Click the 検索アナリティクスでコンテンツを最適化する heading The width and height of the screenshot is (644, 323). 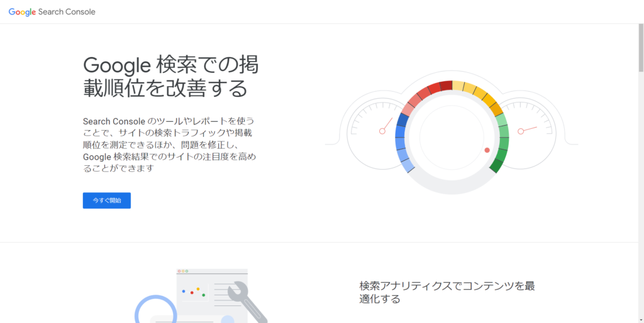[x=447, y=292]
